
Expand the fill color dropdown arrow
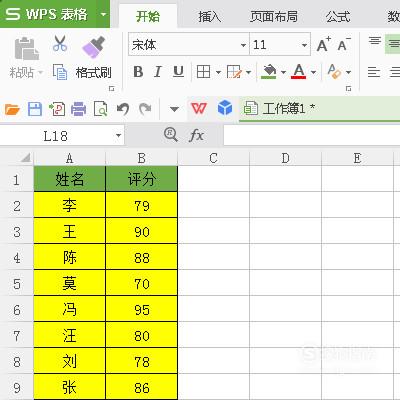coord(283,72)
